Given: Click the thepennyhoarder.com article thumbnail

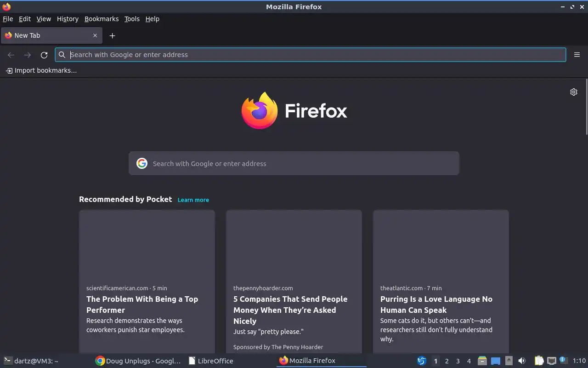Looking at the screenshot, I should (x=294, y=244).
